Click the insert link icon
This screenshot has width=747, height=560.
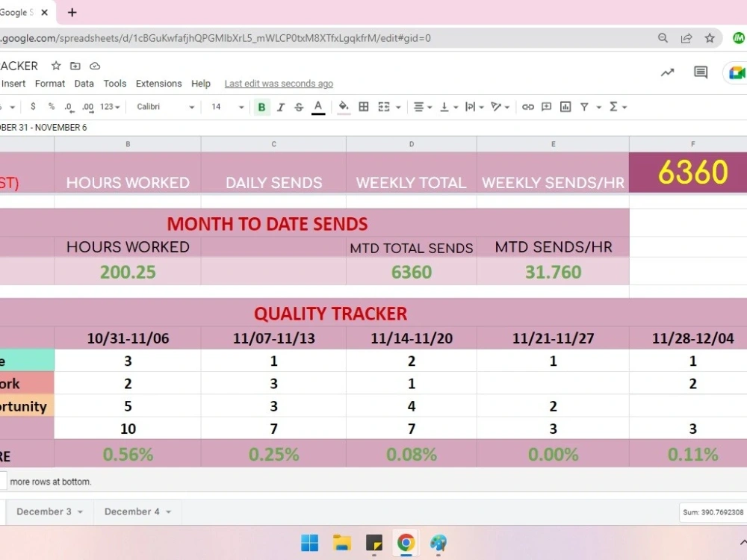coord(528,107)
